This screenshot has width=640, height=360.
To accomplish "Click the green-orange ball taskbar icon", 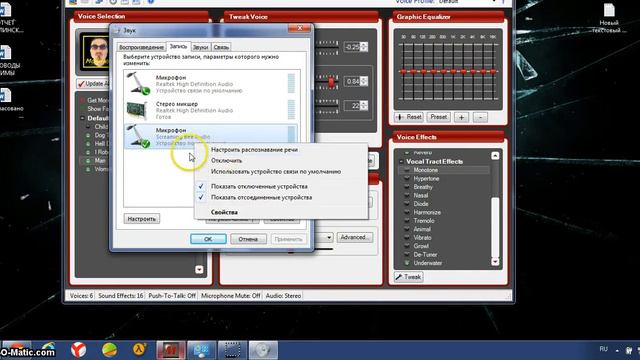I will click(109, 350).
